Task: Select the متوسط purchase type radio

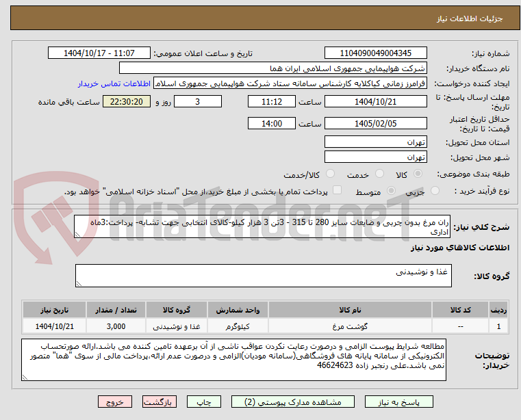Action: (x=392, y=191)
